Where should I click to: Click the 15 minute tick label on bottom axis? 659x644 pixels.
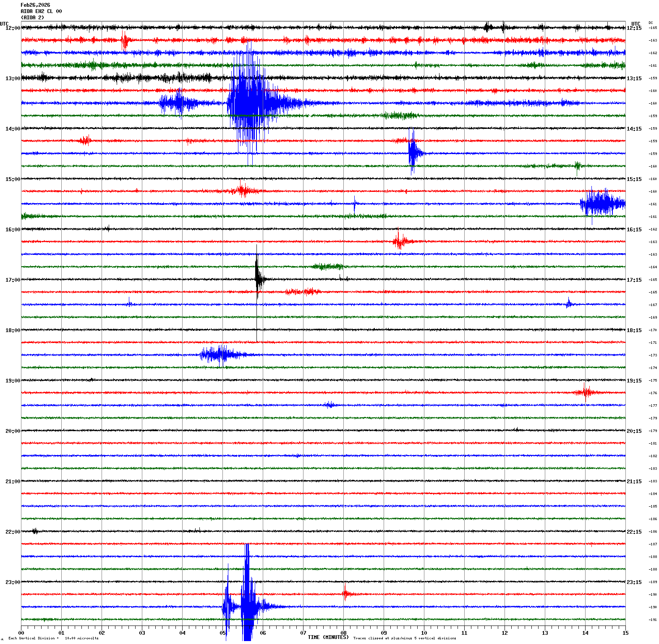[625, 633]
